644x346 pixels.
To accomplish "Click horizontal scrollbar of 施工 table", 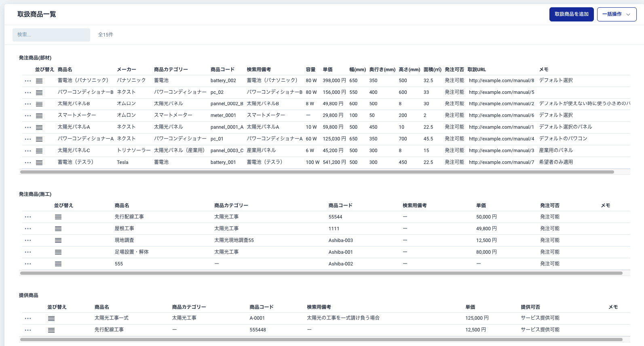I will click(321, 273).
